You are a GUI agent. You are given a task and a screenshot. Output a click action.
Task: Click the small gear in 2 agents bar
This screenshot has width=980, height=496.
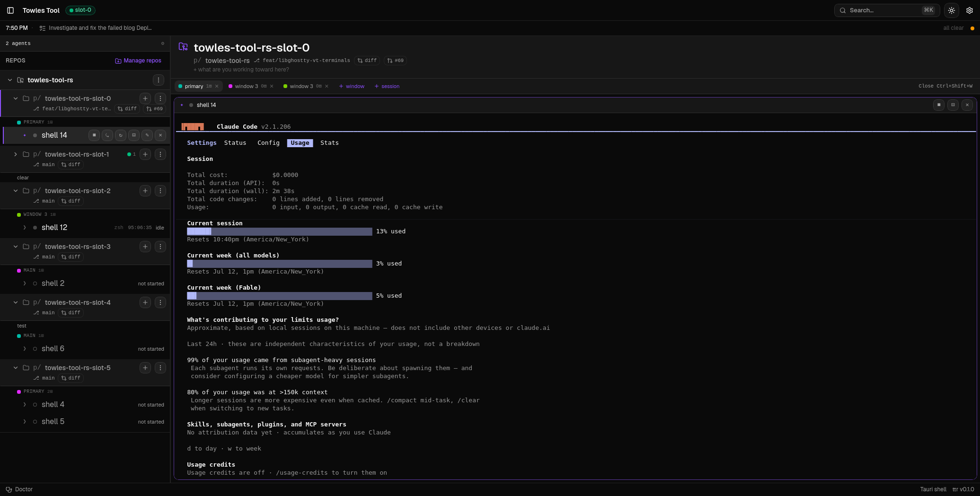pyautogui.click(x=163, y=43)
